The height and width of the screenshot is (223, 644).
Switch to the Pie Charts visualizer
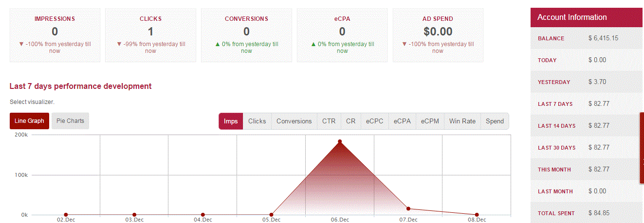[x=70, y=121]
